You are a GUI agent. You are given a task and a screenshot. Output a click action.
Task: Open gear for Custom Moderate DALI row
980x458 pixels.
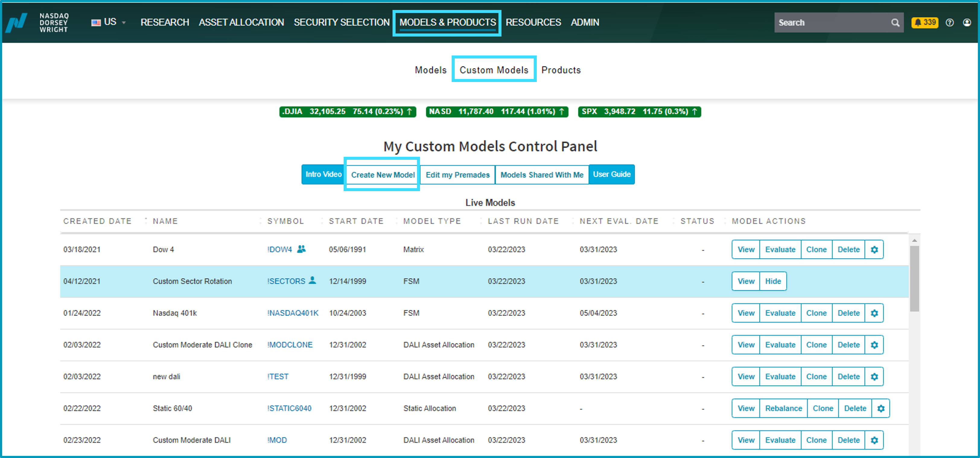coord(874,440)
